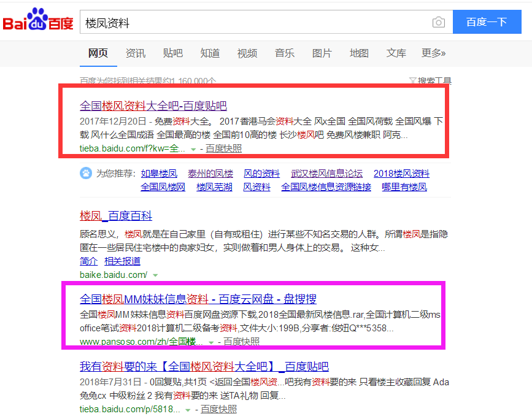The image size is (532, 419).
Task: Click suggested search 凤的资料
Action: [261, 174]
